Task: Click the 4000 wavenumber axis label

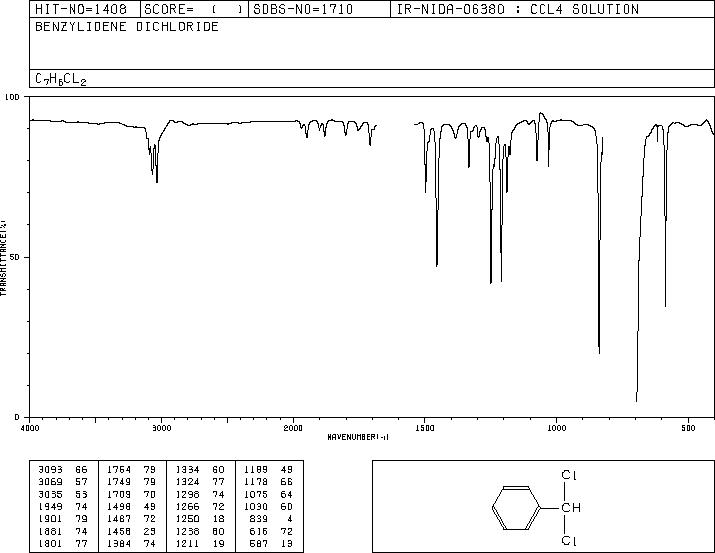Action: coord(30,428)
